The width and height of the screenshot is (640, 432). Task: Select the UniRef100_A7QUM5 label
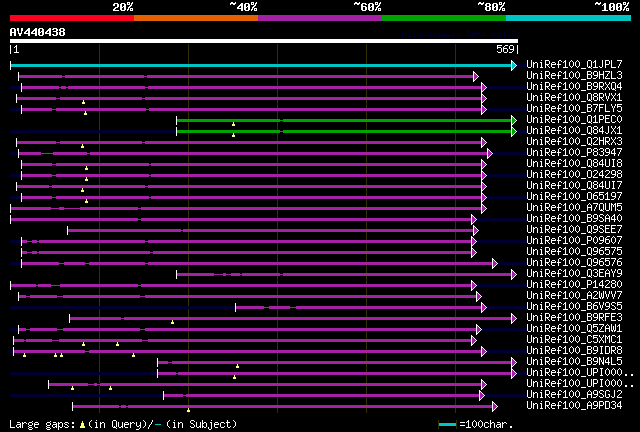pos(574,207)
